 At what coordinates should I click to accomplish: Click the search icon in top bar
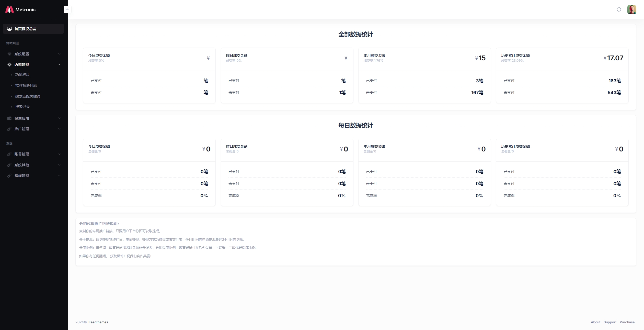pos(618,9)
